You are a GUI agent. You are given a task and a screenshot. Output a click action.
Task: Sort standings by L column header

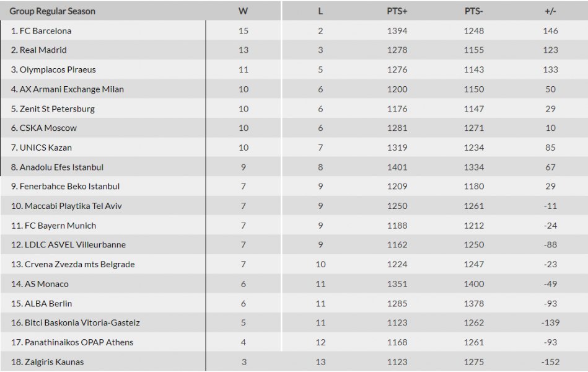320,11
